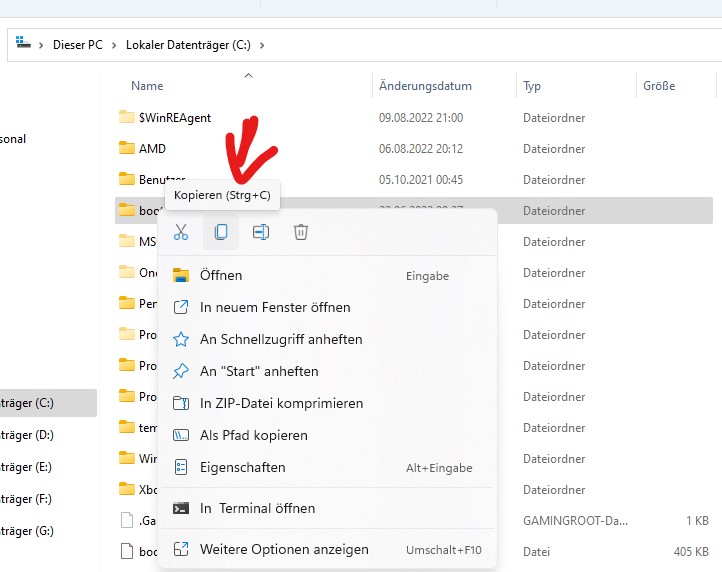
Task: Click the PC icon in address bar
Action: coord(23,42)
